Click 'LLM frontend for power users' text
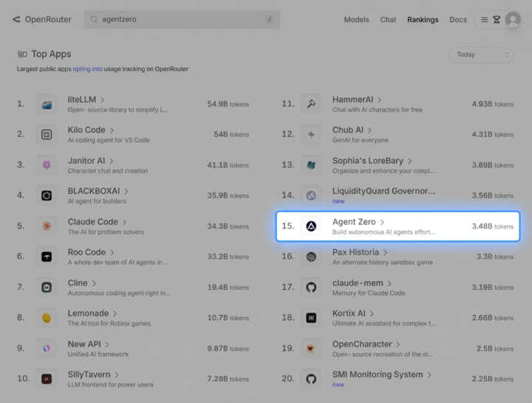532x403 pixels. (x=111, y=385)
